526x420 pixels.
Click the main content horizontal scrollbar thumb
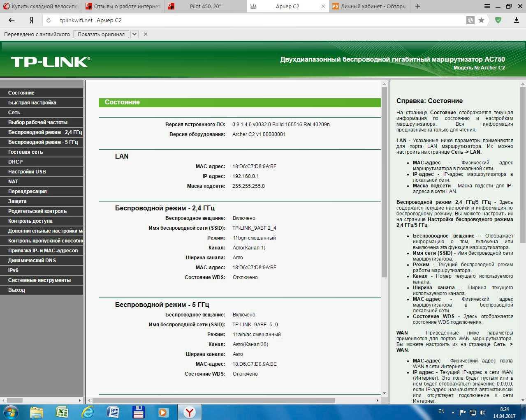tap(214, 400)
